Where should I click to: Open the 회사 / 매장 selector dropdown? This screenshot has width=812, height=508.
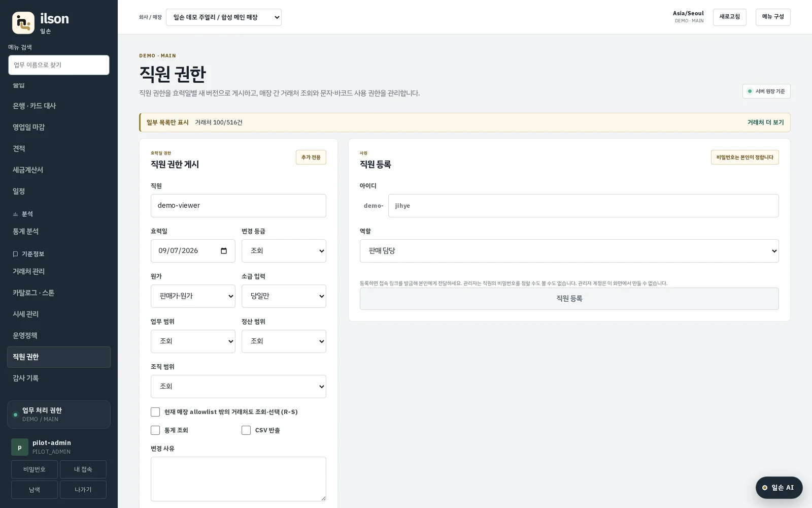224,17
